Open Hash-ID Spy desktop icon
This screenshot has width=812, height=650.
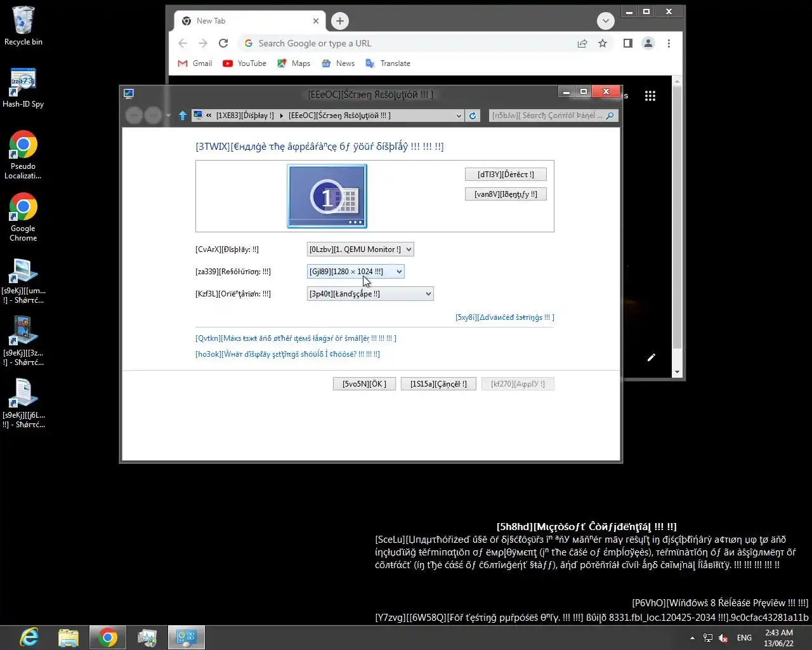tap(23, 88)
